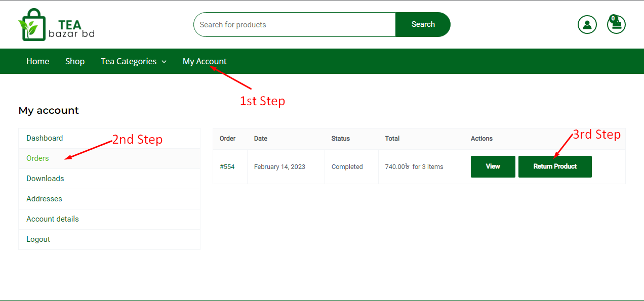The image size is (644, 301).
Task: Open order number #554 link
Action: coord(227,166)
